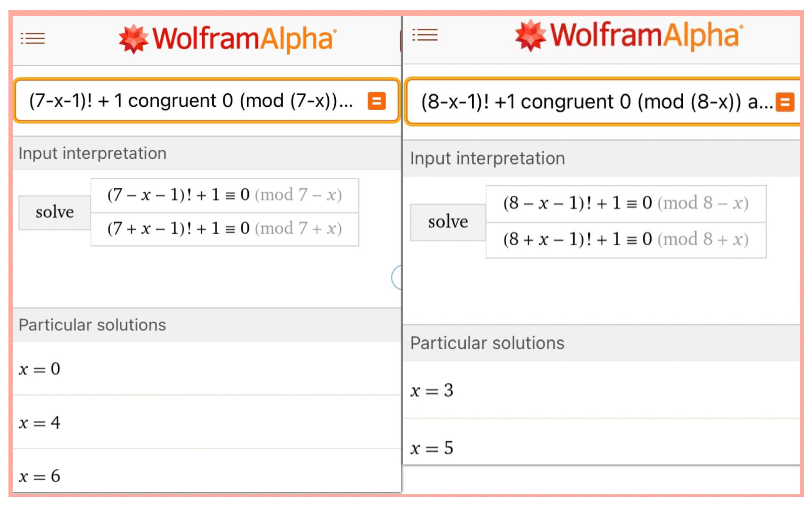Click the partial circle icon at the left panel's edge
The image size is (812, 507).
pyautogui.click(x=397, y=278)
